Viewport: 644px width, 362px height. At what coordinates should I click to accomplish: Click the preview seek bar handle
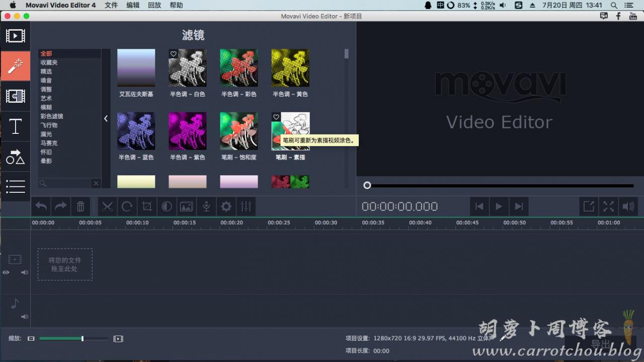pos(367,185)
